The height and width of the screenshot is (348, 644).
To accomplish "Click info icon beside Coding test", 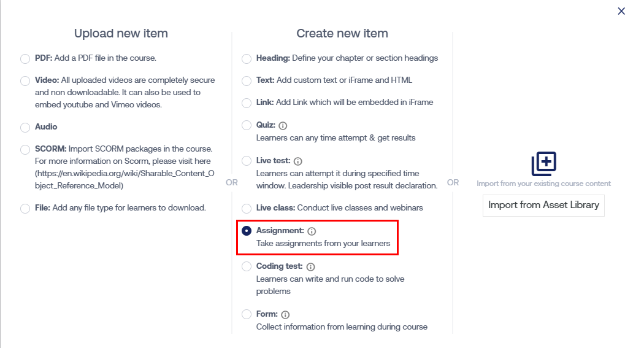I will [310, 267].
